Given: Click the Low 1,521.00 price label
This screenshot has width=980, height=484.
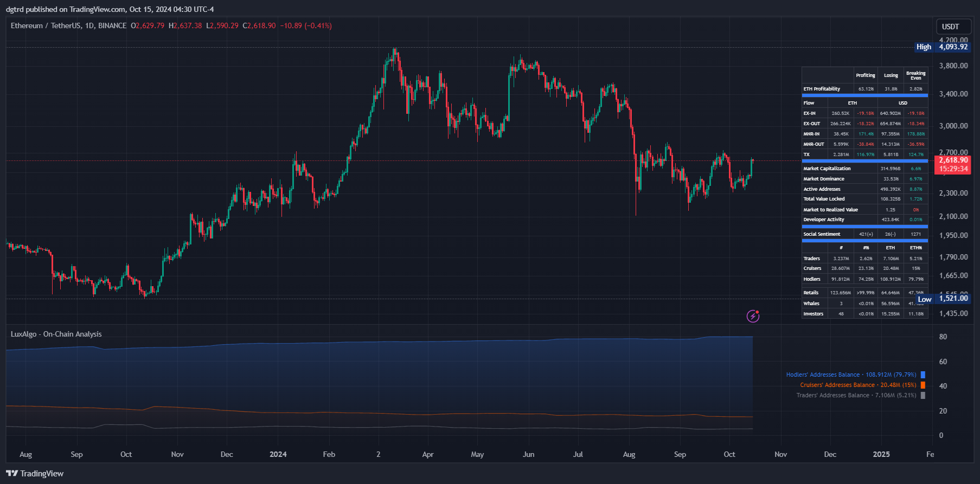Looking at the screenshot, I should (x=943, y=299).
